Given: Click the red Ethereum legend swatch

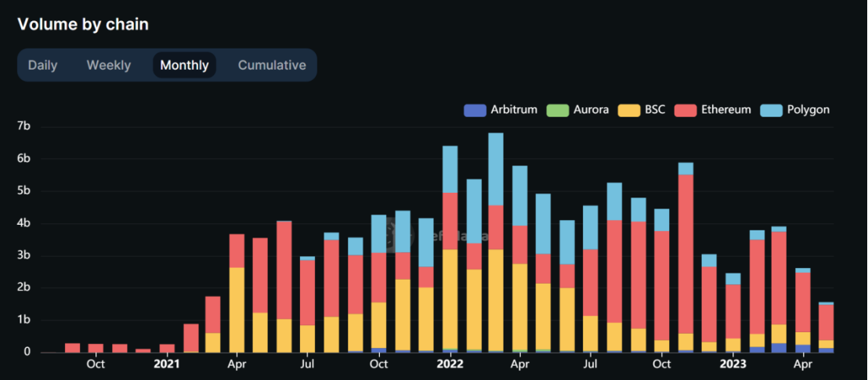Looking at the screenshot, I should pyautogui.click(x=685, y=110).
